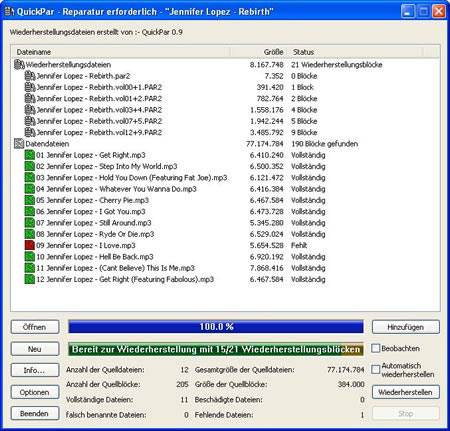Open the Info... dialog button
Image resolution: width=450 pixels, height=431 pixels.
tap(35, 370)
